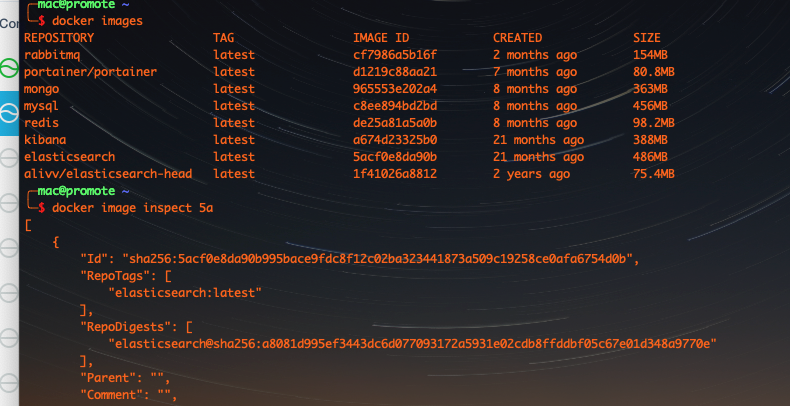The height and width of the screenshot is (406, 790).
Task: Click mac@promote prompt above inspect command
Action: [76, 191]
